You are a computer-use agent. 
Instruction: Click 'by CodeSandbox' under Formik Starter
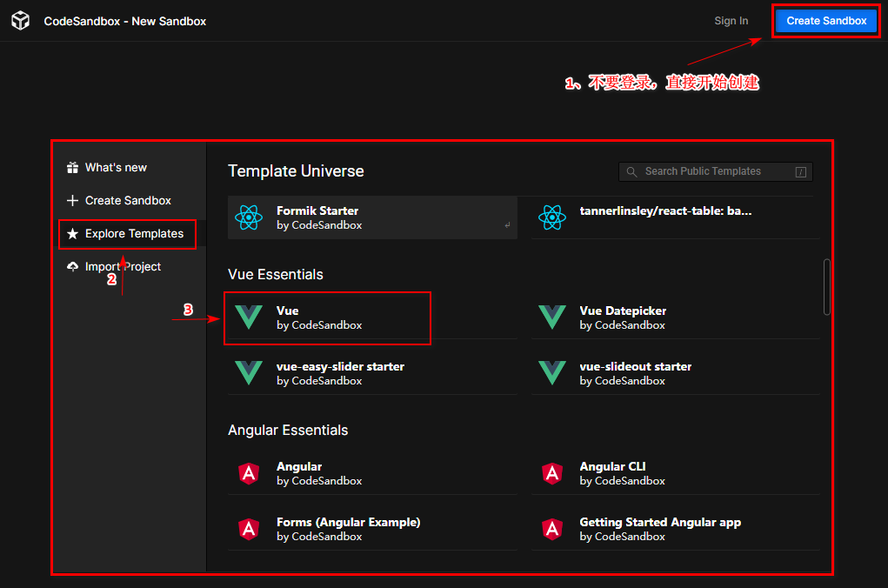(319, 225)
